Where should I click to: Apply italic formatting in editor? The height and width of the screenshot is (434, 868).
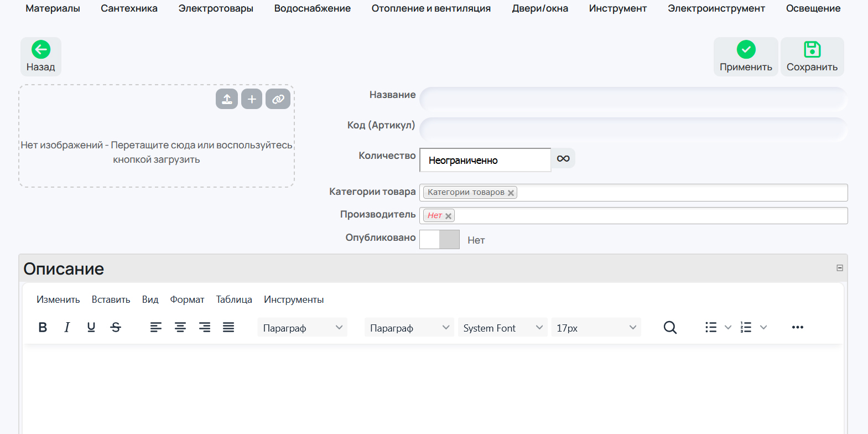[67, 327]
